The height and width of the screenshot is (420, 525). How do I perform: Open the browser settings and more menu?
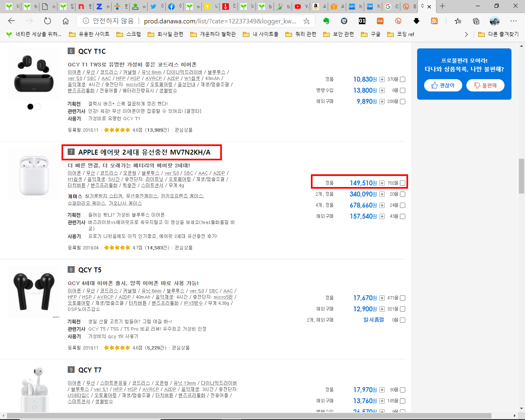(x=514, y=21)
